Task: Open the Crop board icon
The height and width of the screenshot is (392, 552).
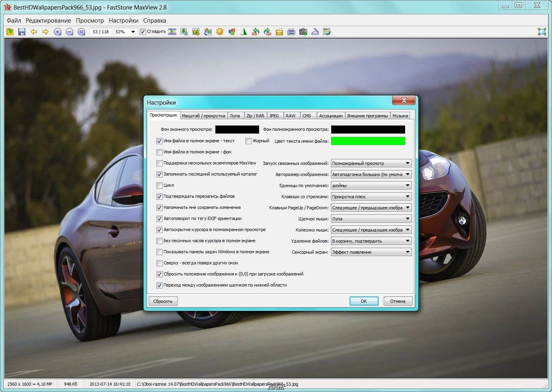Action: point(196,32)
